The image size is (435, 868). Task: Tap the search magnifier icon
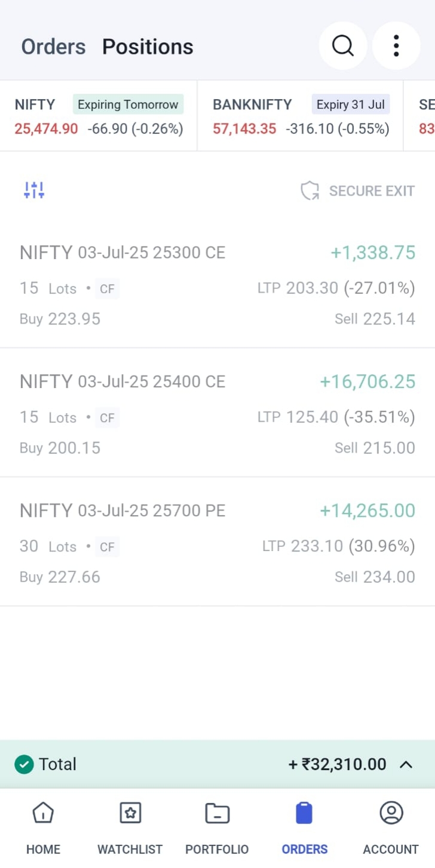[x=343, y=46]
